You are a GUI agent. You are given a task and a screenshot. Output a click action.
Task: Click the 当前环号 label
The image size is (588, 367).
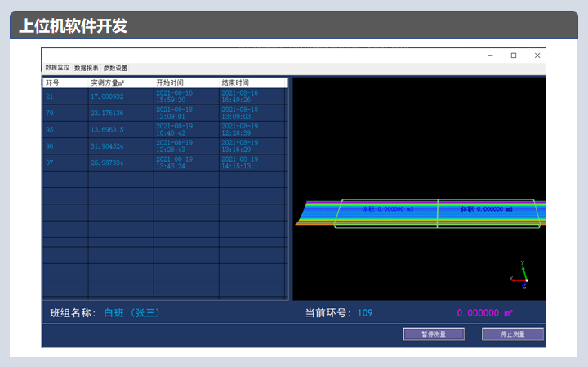tap(328, 312)
